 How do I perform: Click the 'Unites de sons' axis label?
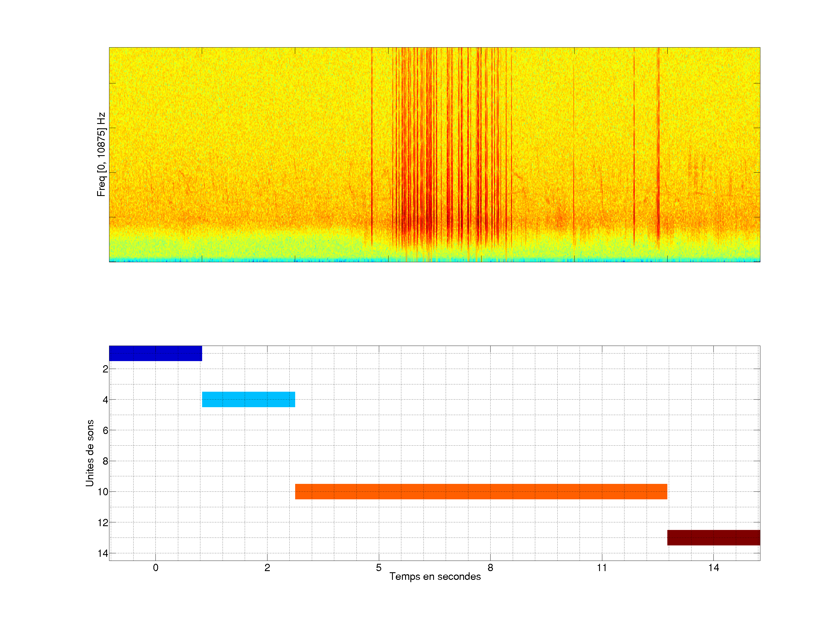point(90,453)
